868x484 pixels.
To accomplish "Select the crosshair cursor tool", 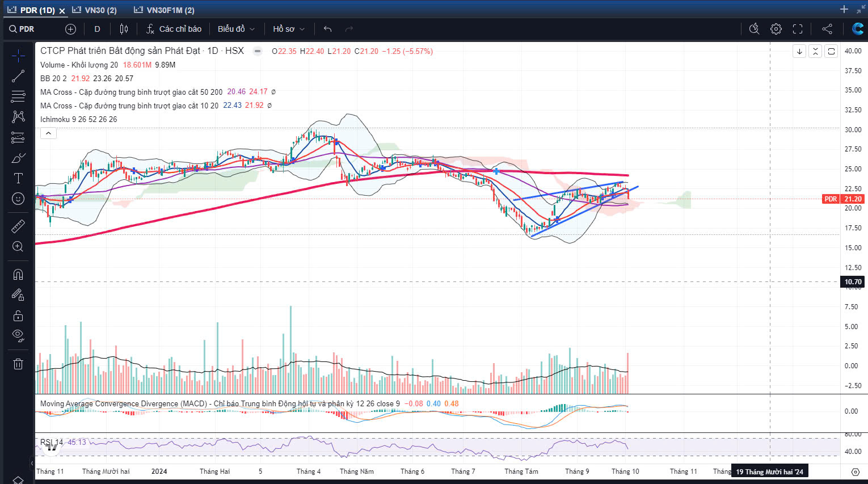I will pyautogui.click(x=18, y=56).
